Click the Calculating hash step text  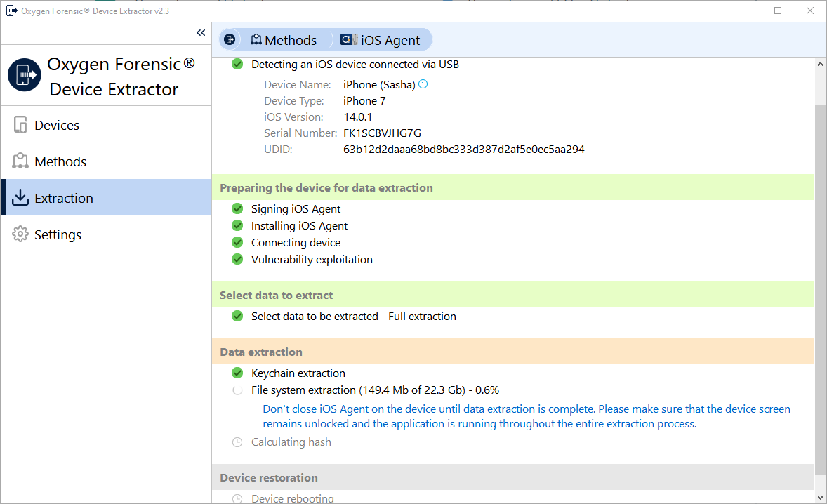291,442
